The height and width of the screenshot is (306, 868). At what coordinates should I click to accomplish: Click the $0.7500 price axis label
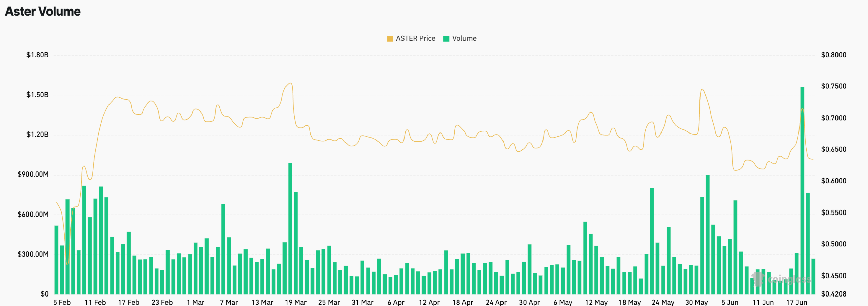click(833, 86)
